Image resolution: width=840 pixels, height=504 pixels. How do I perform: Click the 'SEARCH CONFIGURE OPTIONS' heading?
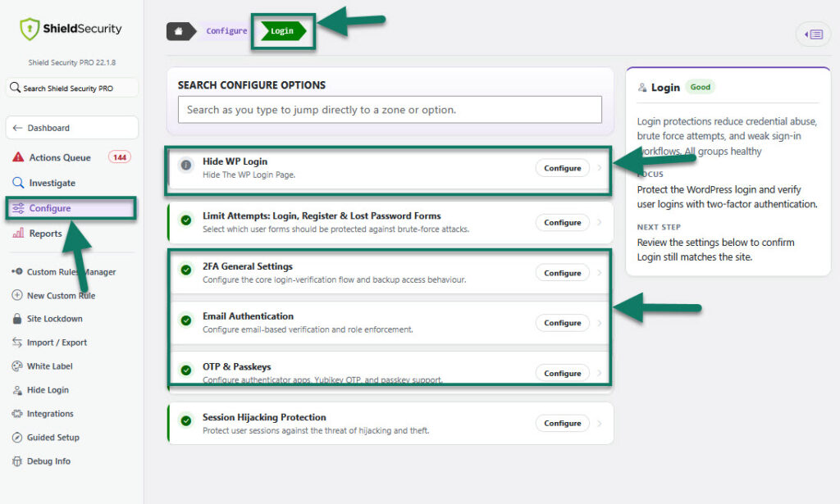click(252, 85)
